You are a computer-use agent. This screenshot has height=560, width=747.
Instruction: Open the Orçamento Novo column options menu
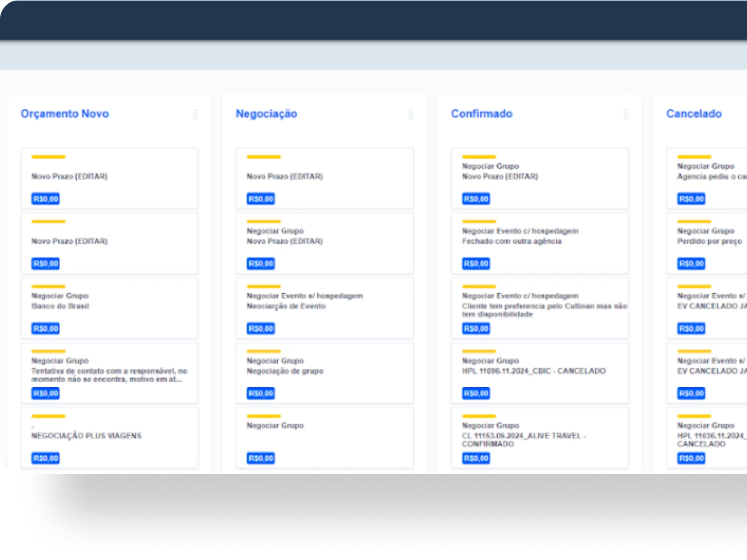coord(195,114)
